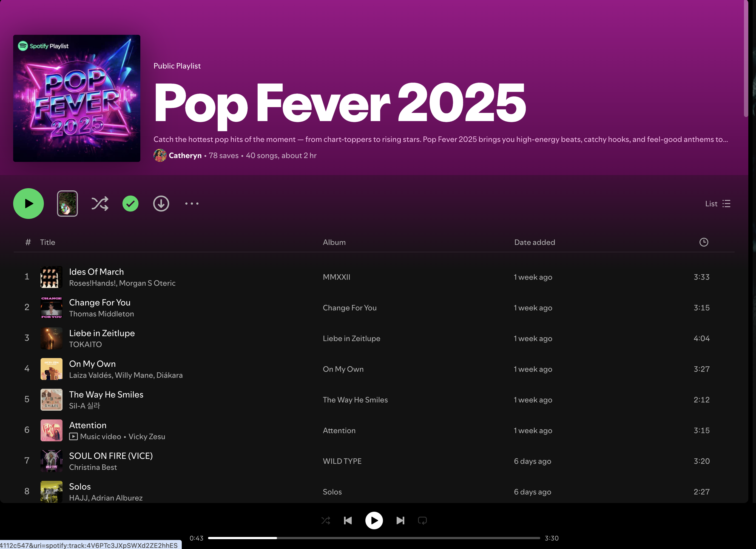756x549 pixels.
Task: Enable shuffle in bottom player controls
Action: point(326,520)
